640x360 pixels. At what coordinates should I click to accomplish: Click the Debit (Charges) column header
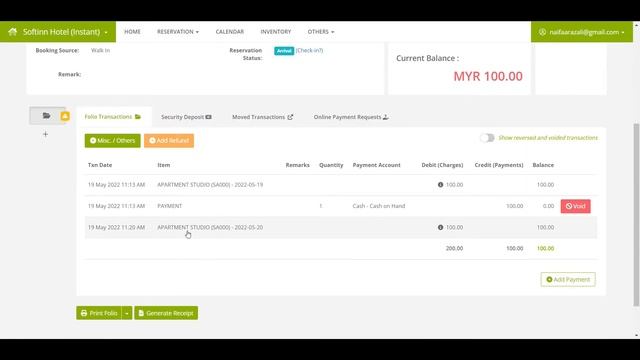[442, 165]
